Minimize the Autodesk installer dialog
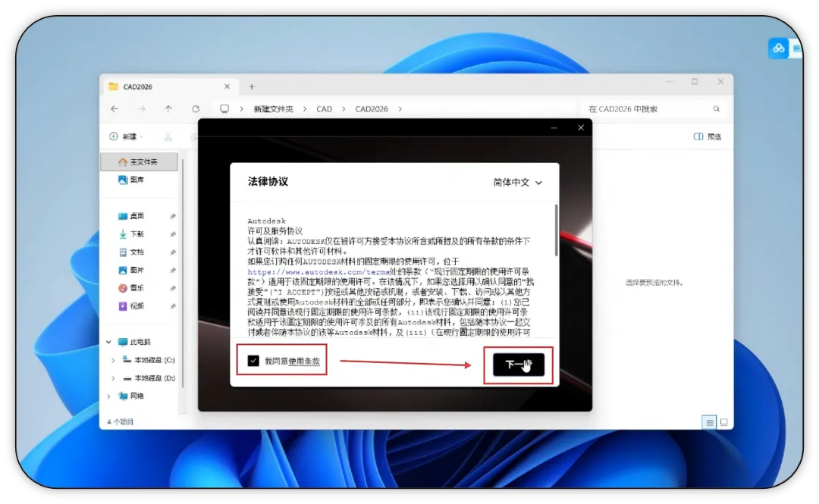 (x=554, y=127)
